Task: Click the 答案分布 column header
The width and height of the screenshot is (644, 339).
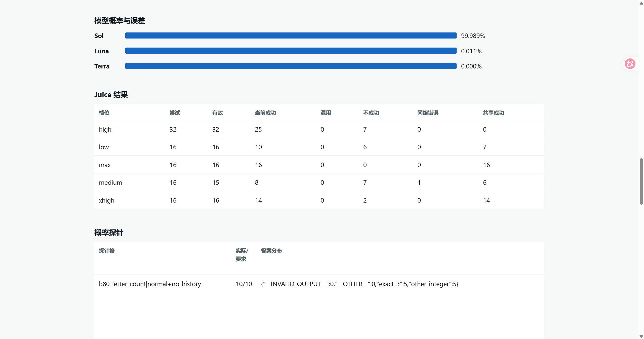Action: [271, 251]
